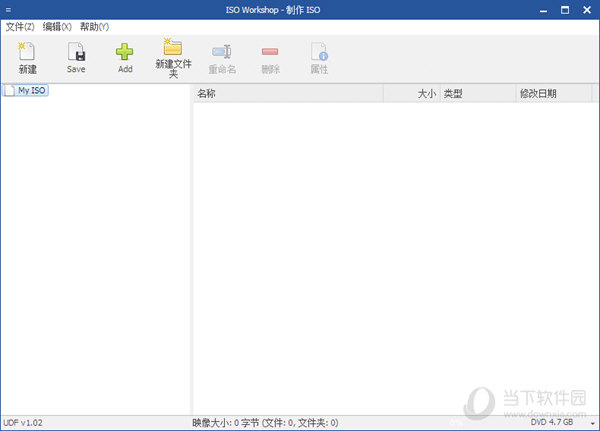
Task: Open the DVD 4.7 GB size dropdown arrow
Action: 592,423
